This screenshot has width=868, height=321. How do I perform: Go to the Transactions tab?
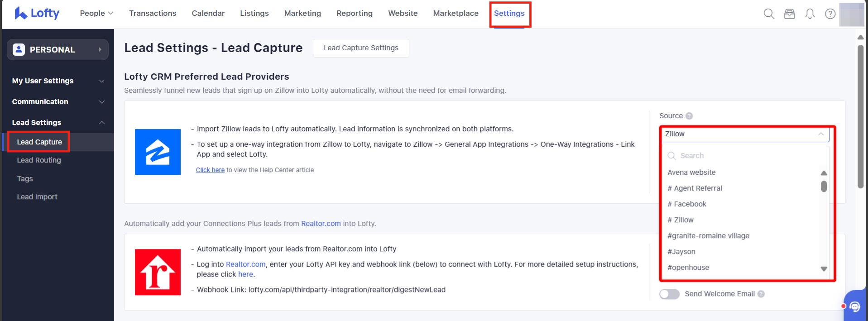click(153, 14)
